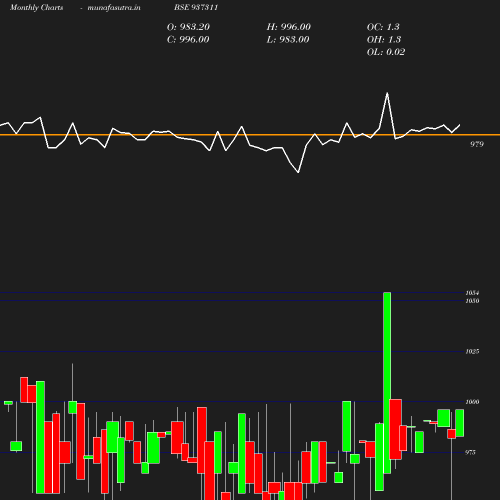Click the high value 'H: 996.00'
This screenshot has height=500, width=500.
point(289,27)
